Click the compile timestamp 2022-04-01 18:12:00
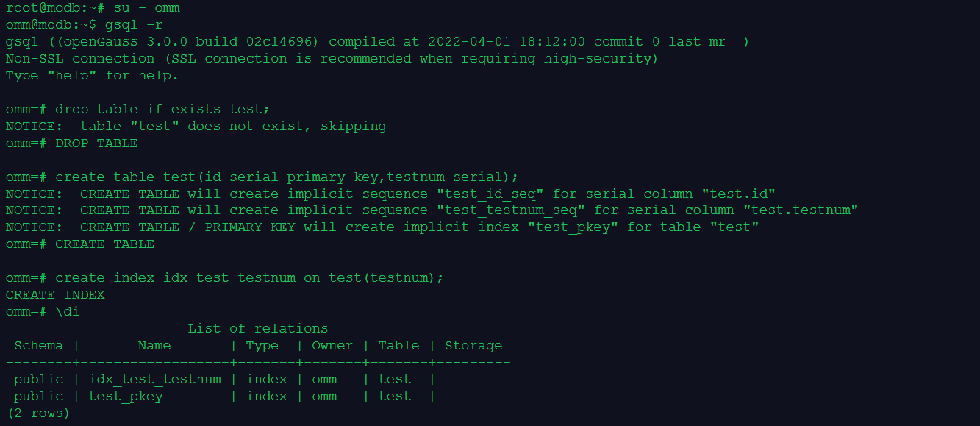980x426 pixels. (x=507, y=42)
